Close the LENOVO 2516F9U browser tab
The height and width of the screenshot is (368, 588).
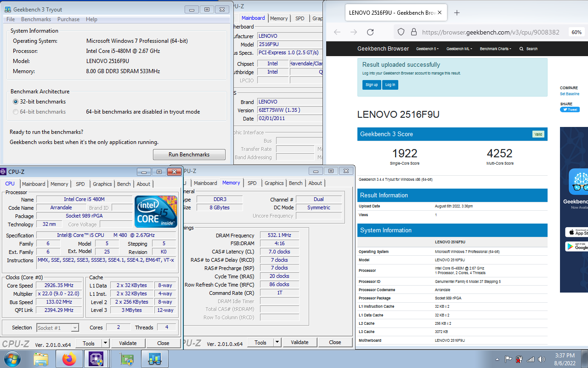pyautogui.click(x=440, y=13)
